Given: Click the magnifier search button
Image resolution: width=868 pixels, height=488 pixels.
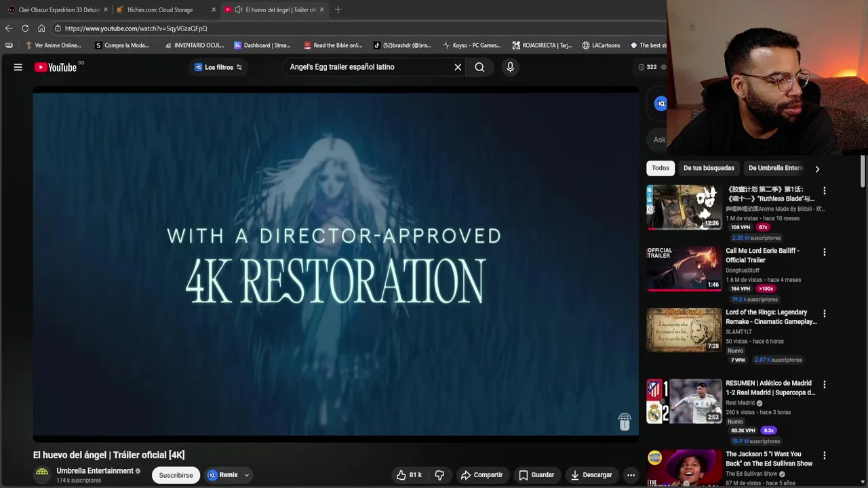Looking at the screenshot, I should coord(479,67).
